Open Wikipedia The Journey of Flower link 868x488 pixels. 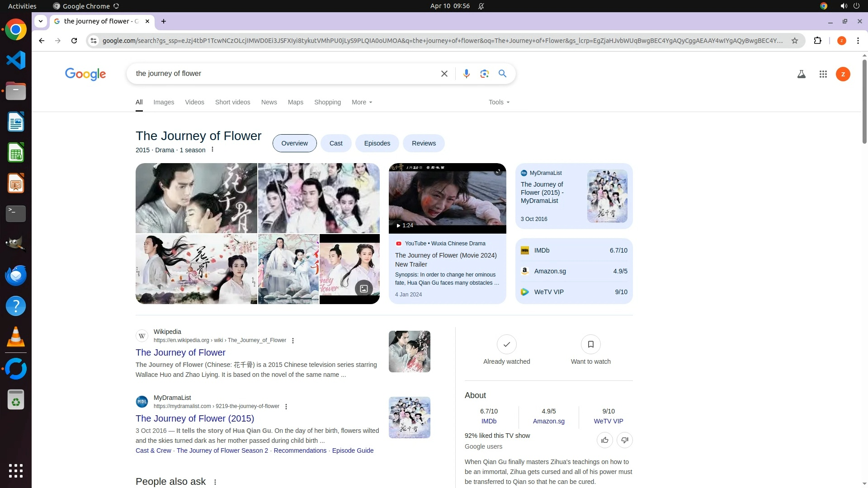click(180, 352)
